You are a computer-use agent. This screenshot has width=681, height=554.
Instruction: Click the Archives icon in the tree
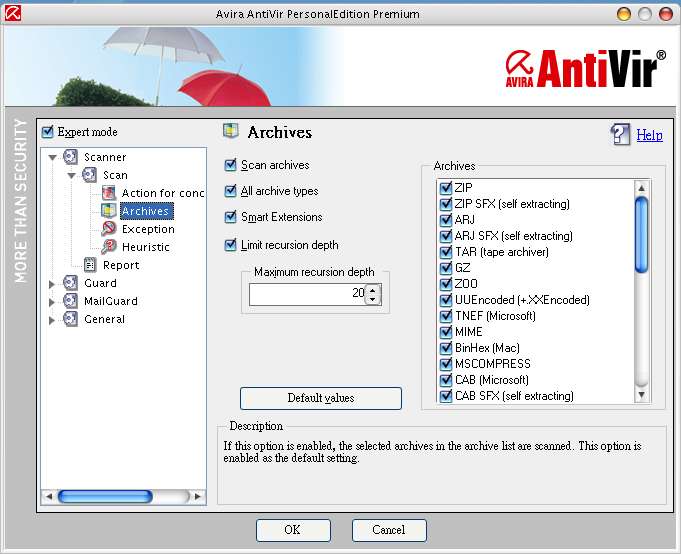click(x=109, y=211)
